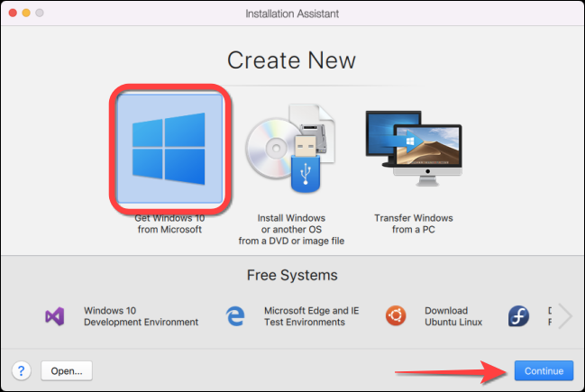
Task: Click the Visual Studio purple icon
Action: (54, 316)
